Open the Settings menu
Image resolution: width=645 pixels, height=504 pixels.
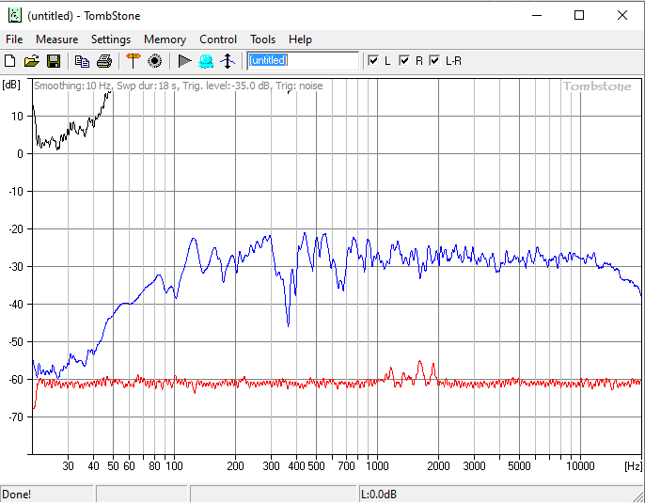[111, 39]
